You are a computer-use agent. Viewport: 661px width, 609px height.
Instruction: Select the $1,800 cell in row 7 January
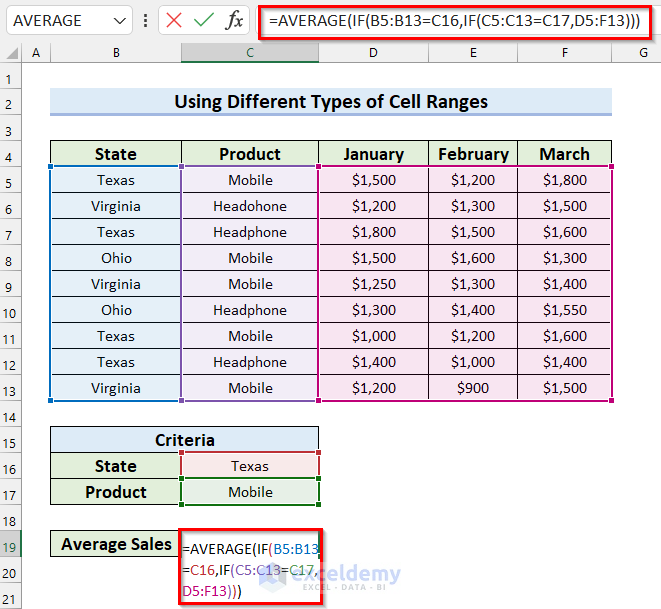pyautogui.click(x=373, y=232)
